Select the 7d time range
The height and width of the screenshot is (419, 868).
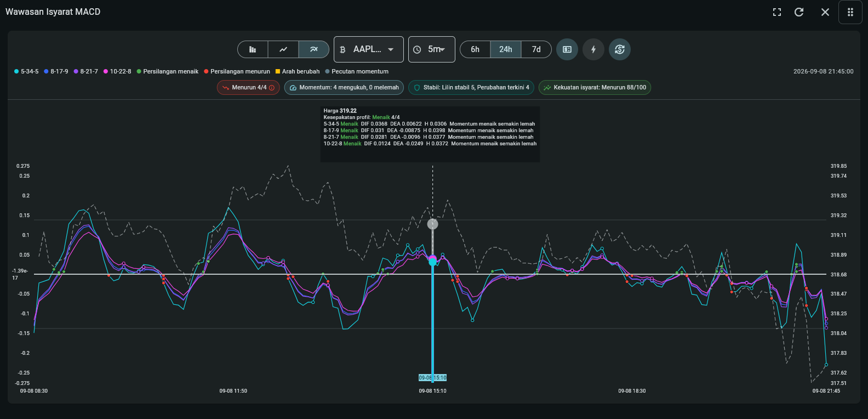pos(536,49)
